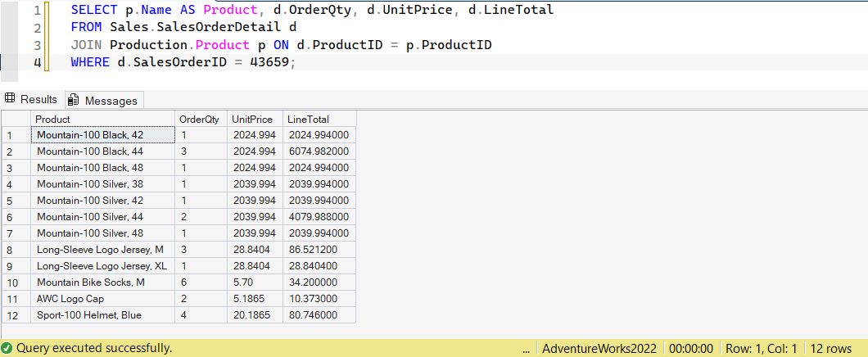This screenshot has width=868, height=357.
Task: Select the UnitPrice column header
Action: click(x=255, y=119)
